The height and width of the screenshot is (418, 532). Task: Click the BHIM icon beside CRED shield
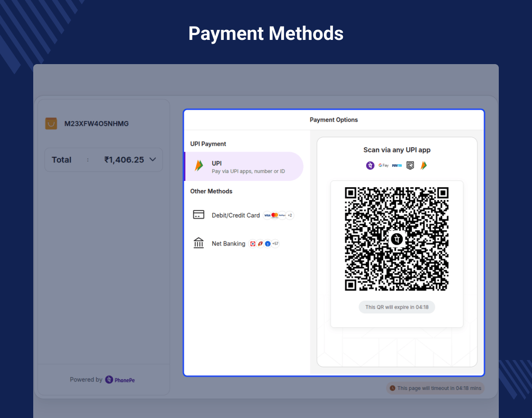click(x=424, y=165)
